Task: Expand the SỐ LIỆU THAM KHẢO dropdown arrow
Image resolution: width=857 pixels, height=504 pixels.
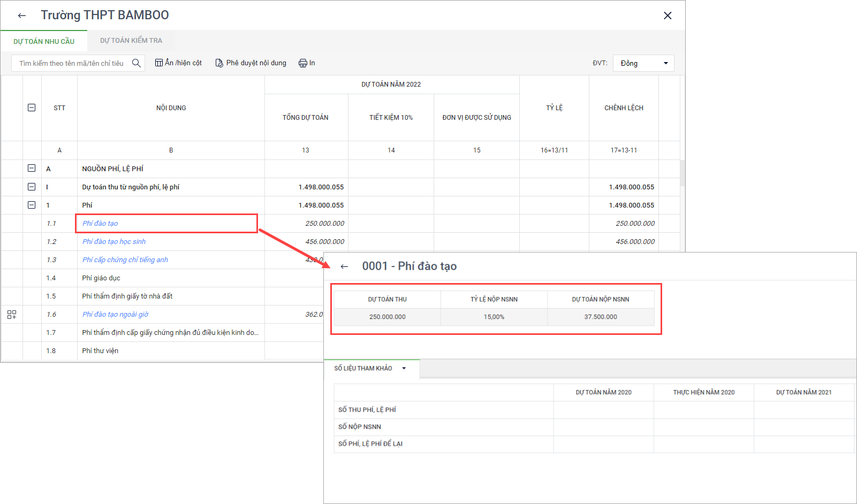Action: click(x=404, y=368)
